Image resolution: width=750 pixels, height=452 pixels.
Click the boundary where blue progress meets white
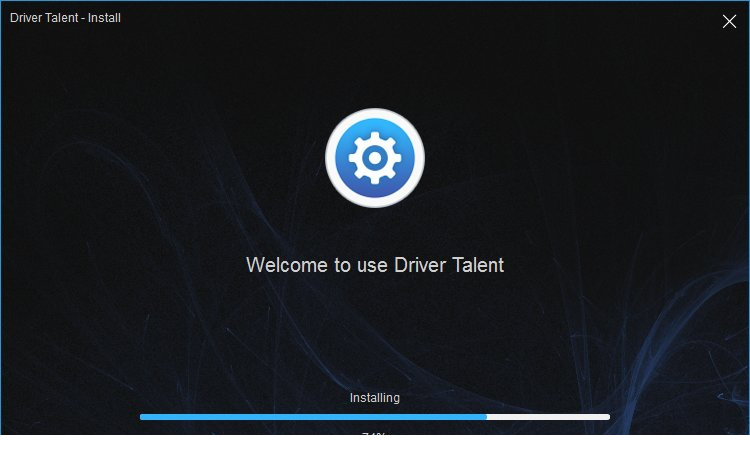pyautogui.click(x=487, y=416)
